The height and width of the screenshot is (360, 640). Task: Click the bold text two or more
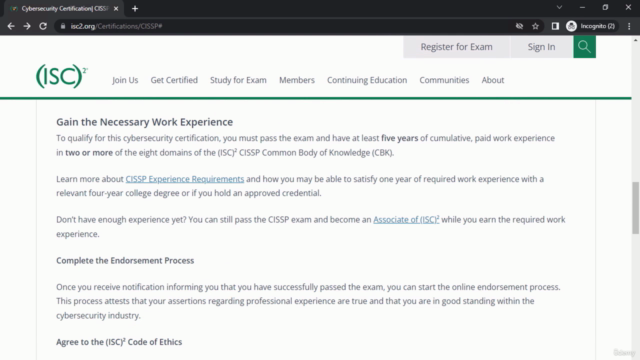(x=89, y=153)
